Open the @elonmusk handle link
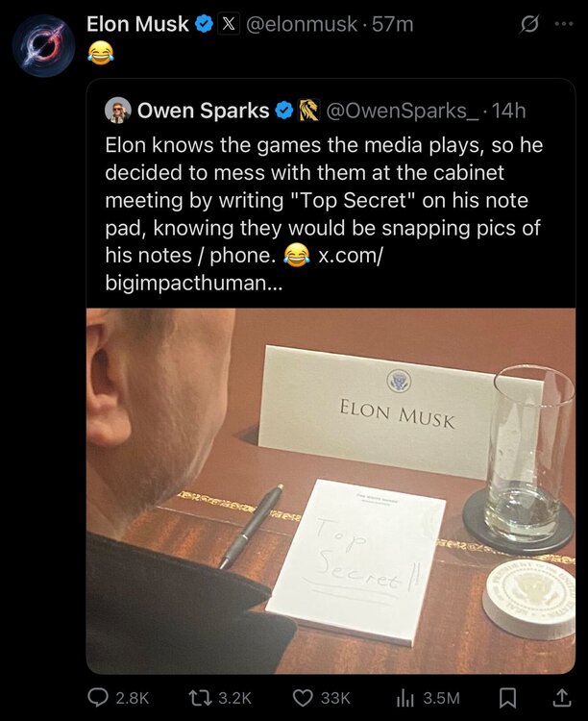Viewport: 588px width, 721px height. pyautogui.click(x=303, y=25)
